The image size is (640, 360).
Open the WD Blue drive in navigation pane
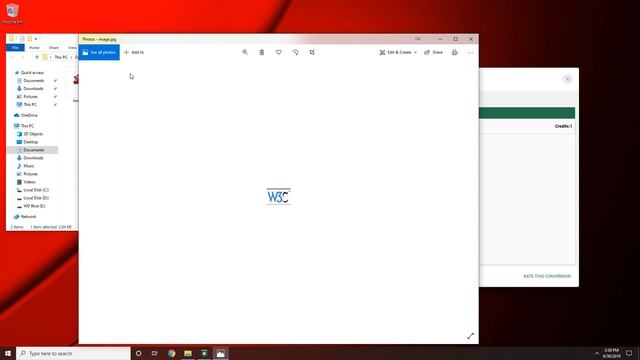34,206
